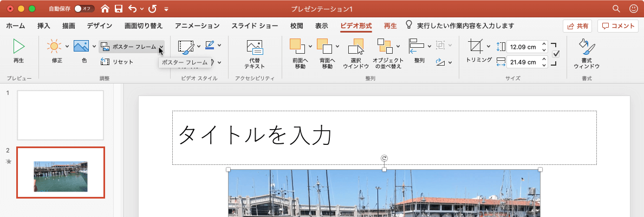
Task: Select slide 1 thumbnail
Action: [x=60, y=115]
